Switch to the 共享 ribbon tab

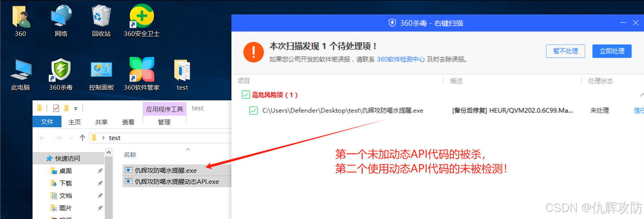(x=101, y=122)
